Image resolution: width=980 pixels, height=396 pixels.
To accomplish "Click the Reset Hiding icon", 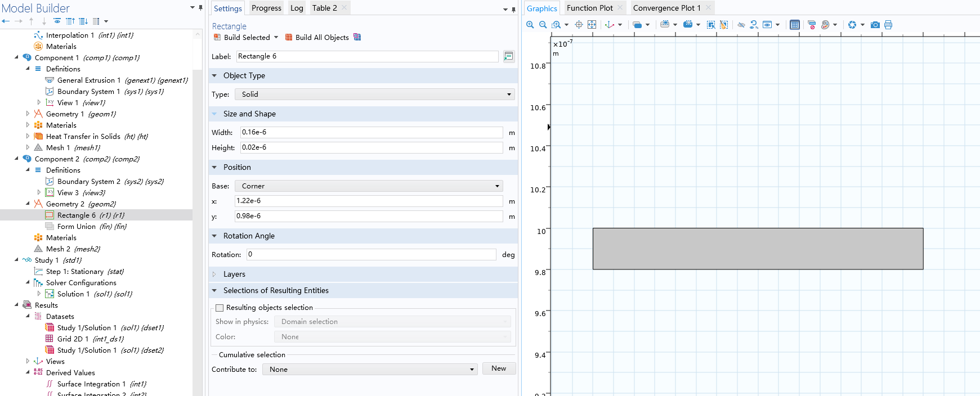I will point(754,25).
